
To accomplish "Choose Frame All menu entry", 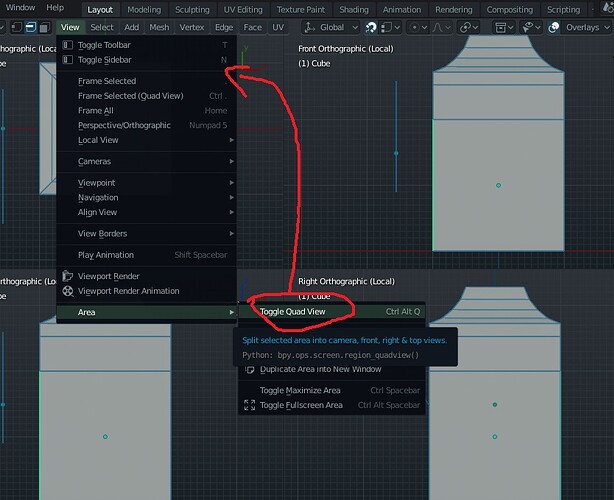I will click(x=146, y=111).
